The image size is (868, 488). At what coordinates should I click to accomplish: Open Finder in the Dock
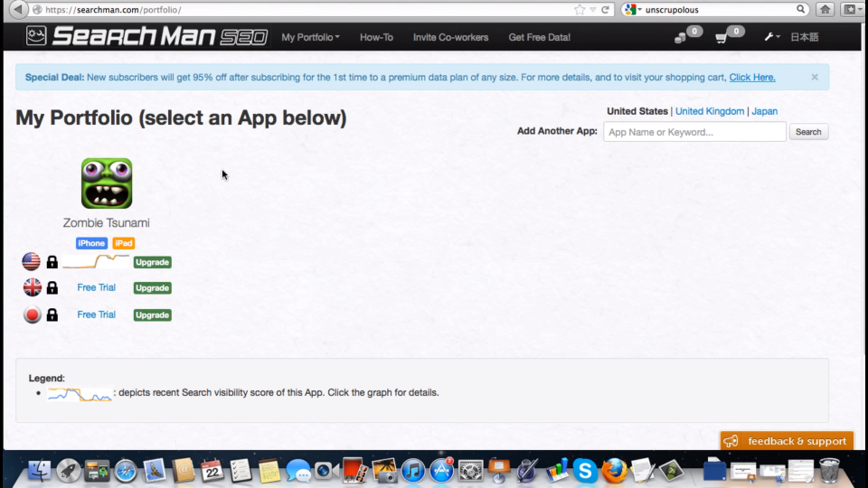tap(39, 471)
